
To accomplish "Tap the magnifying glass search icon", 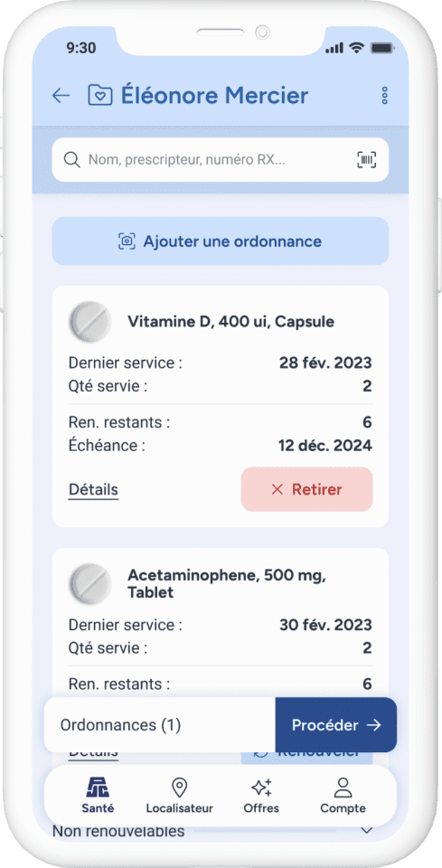I will tap(72, 160).
